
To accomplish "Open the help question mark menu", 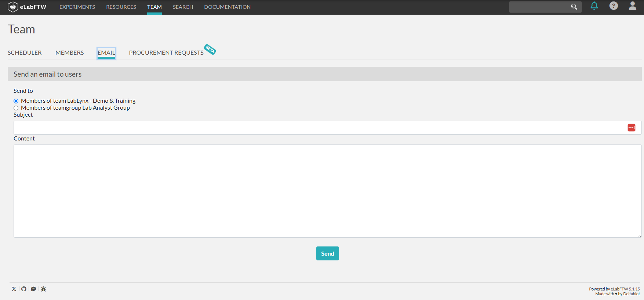I will point(613,6).
